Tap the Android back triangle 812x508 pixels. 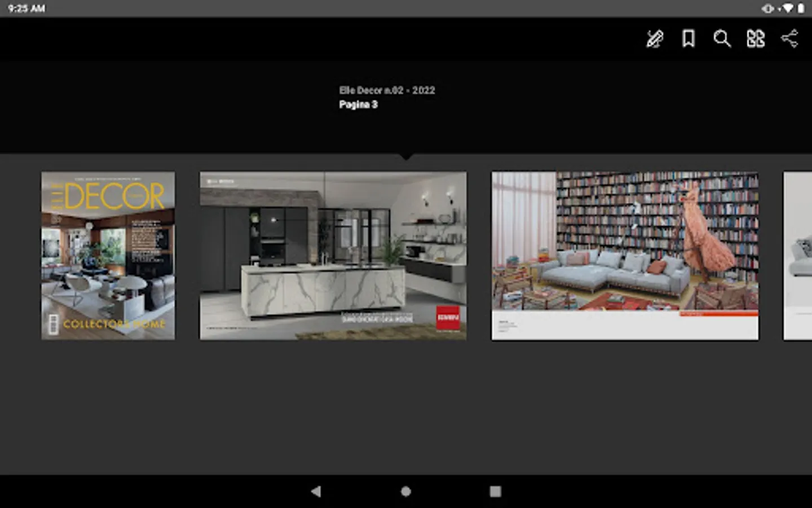[x=316, y=491]
